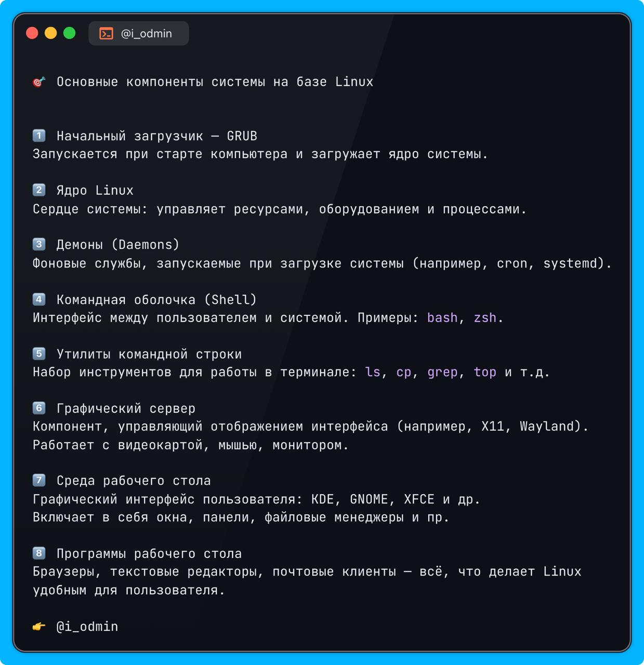Image resolution: width=644 pixels, height=665 pixels.
Task: Click the purple grep command
Action: (x=442, y=372)
